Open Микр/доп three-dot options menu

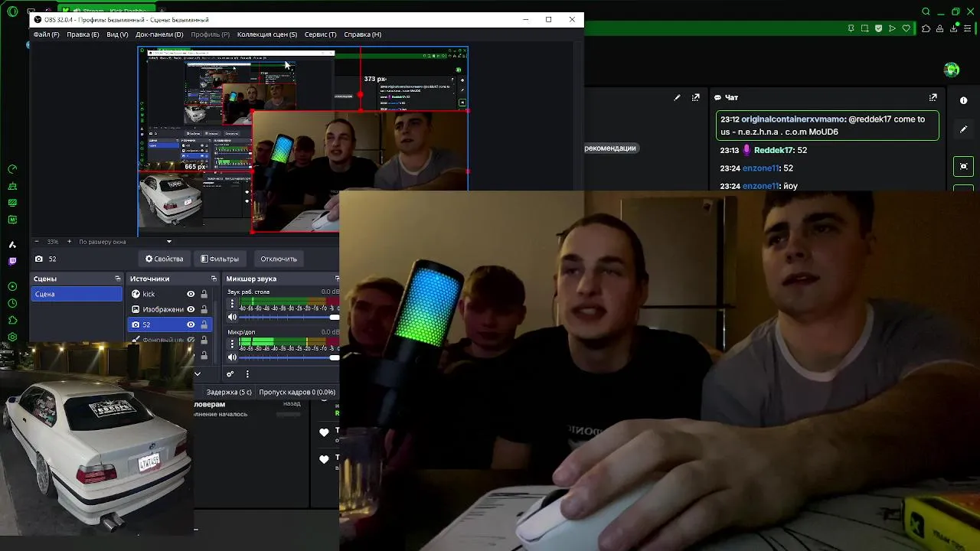(232, 344)
